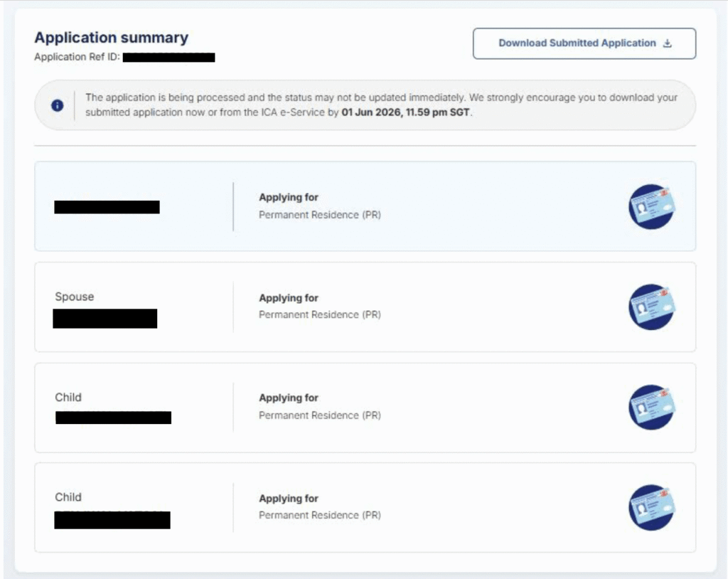Click the download arrow icon

click(x=668, y=43)
